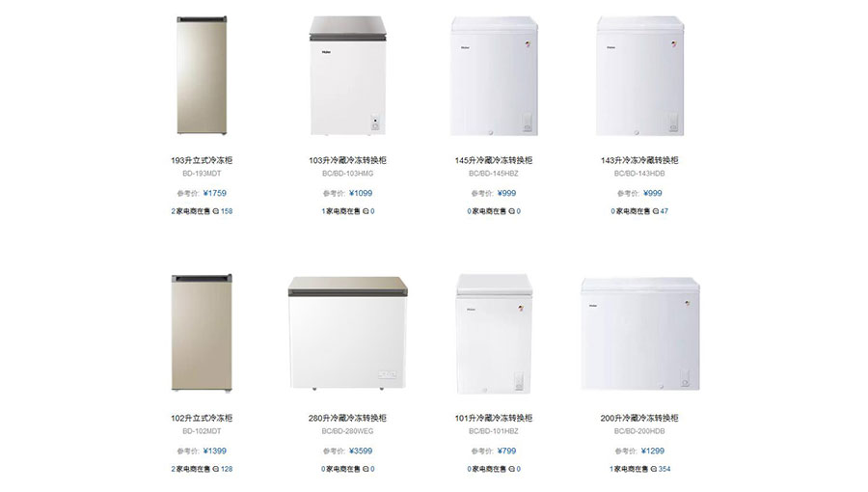Open the 200升冷藏冷冻转换柜 product image
This screenshot has height=492, width=868.
pyautogui.click(x=639, y=335)
